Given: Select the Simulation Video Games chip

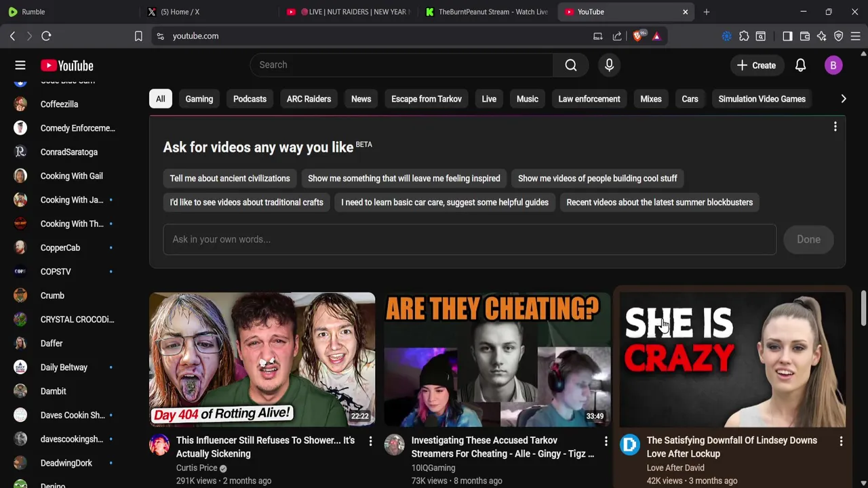Looking at the screenshot, I should click(x=762, y=99).
